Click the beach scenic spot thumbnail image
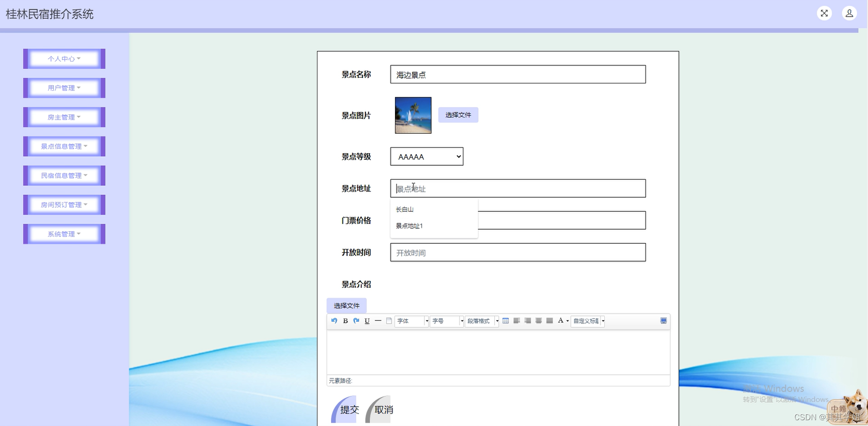The width and height of the screenshot is (868, 426). pos(413,115)
